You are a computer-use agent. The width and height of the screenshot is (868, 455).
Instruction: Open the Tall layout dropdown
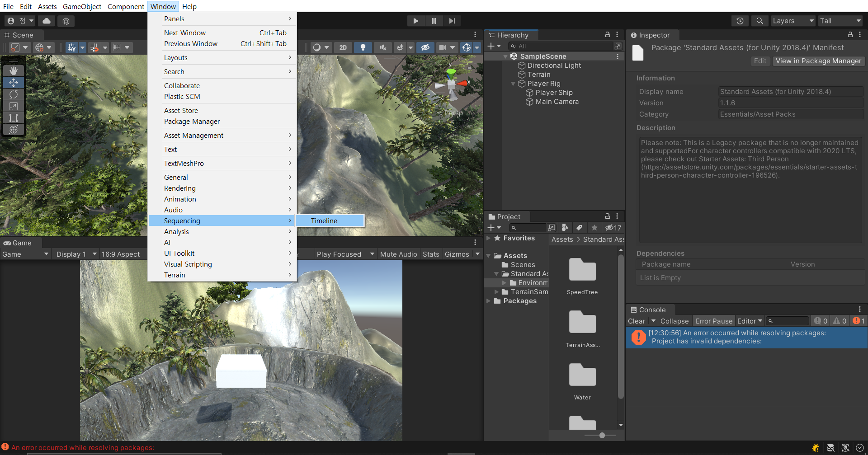click(x=840, y=21)
